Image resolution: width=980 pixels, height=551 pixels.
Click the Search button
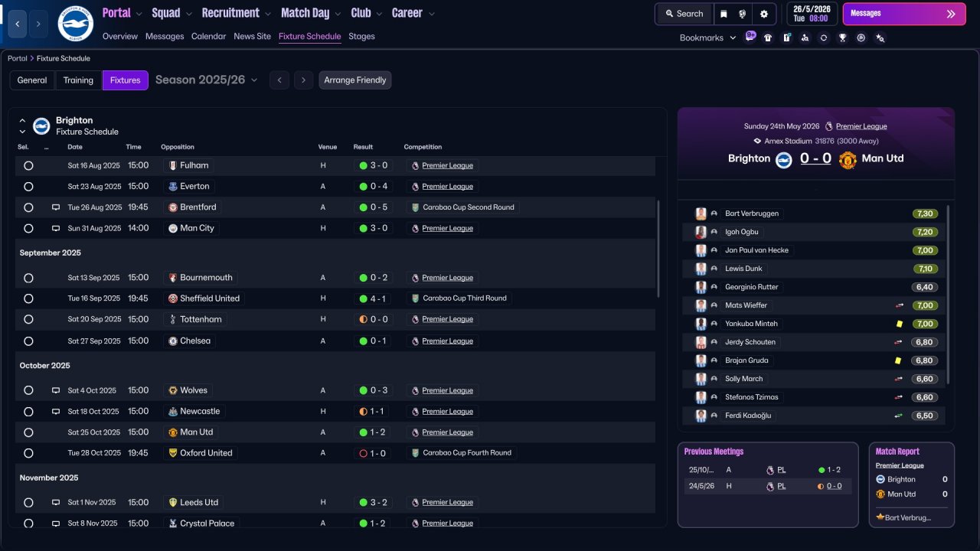click(684, 14)
